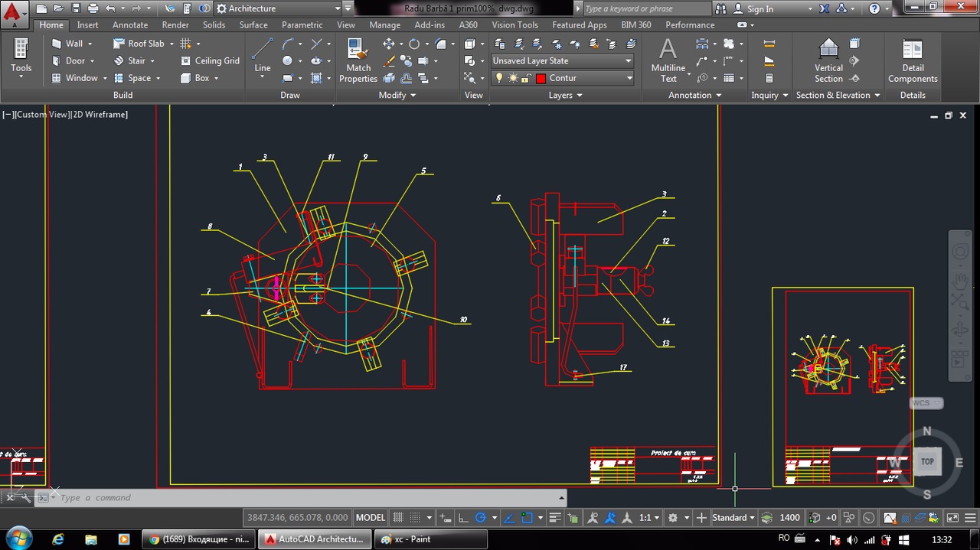Open the Unsaved Layer State dropdown

tap(627, 60)
